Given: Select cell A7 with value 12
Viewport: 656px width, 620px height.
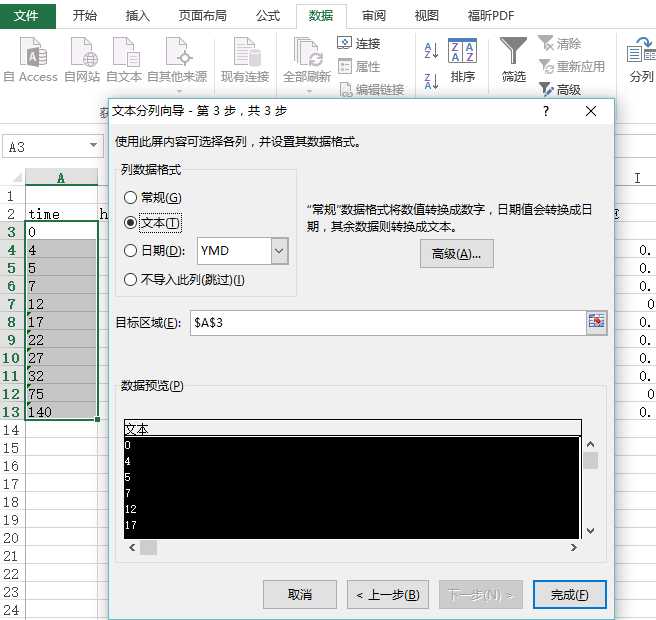Looking at the screenshot, I should (x=61, y=304).
